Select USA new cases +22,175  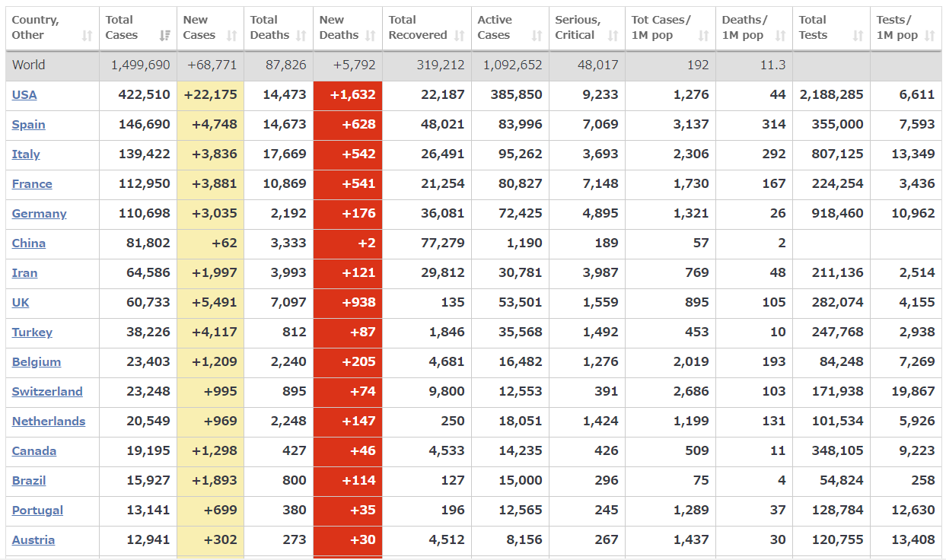(x=211, y=95)
